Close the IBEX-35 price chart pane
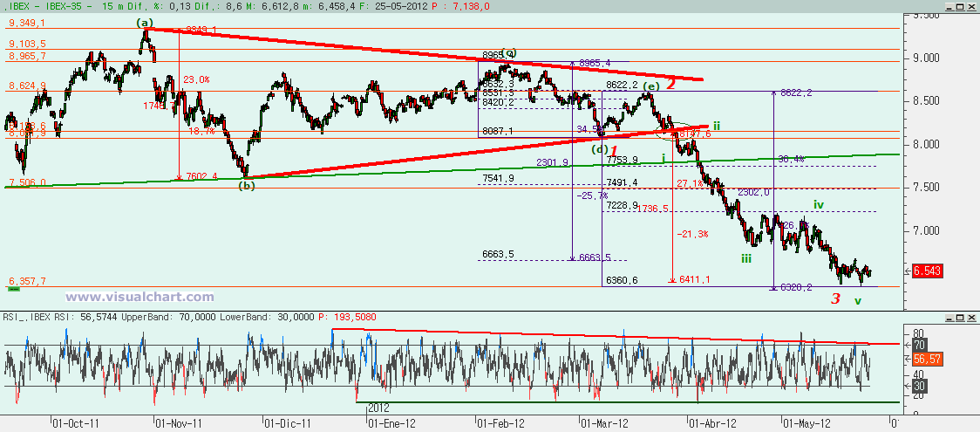The width and height of the screenshot is (980, 432). coord(973,5)
